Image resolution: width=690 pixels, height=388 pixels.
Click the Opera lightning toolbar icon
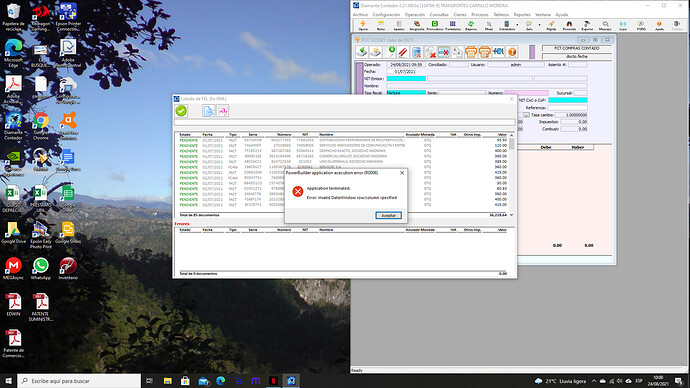point(363,26)
